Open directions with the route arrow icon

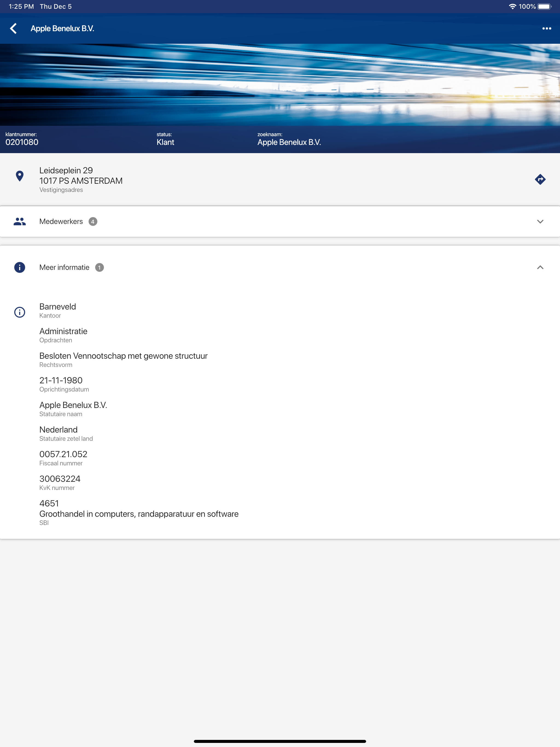[x=540, y=179]
